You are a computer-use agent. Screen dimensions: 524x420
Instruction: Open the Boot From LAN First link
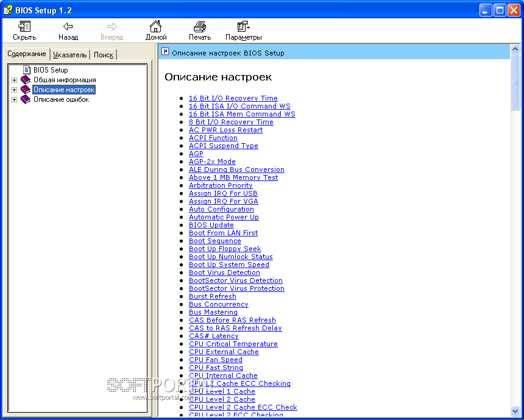coord(223,233)
